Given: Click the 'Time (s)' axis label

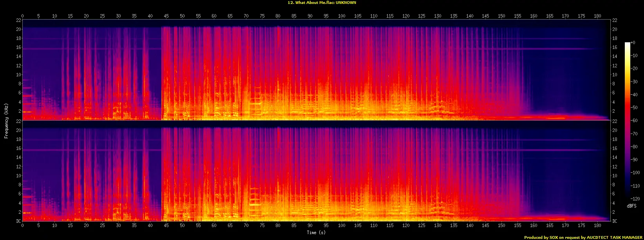Looking at the screenshot, I should [317, 233].
